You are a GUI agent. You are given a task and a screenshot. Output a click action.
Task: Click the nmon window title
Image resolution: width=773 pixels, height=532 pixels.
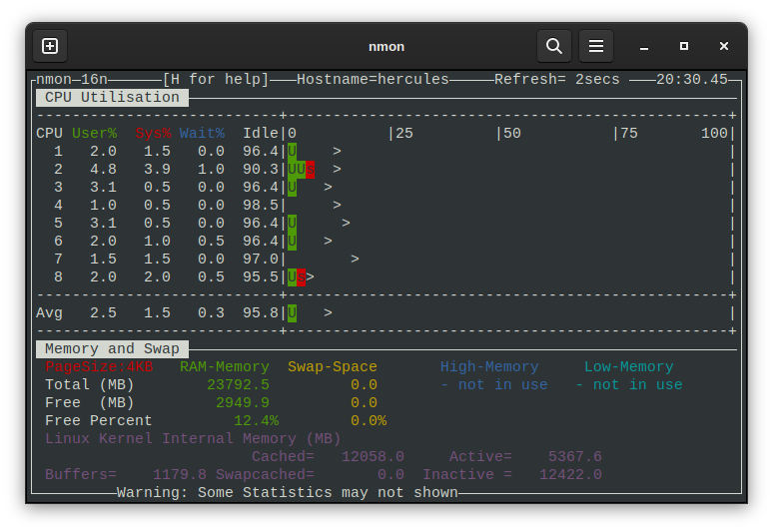pos(386,47)
